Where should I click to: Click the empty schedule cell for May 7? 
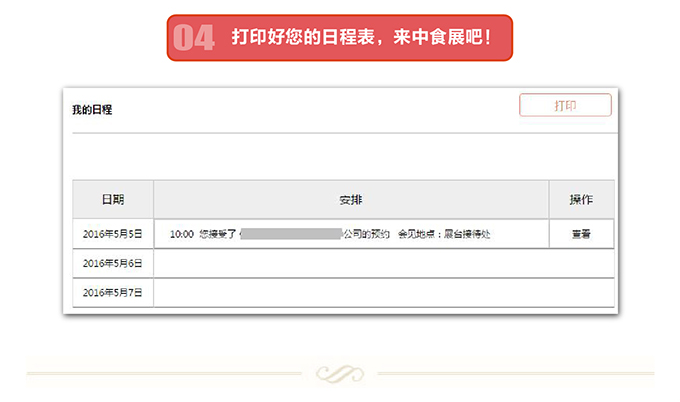click(384, 293)
